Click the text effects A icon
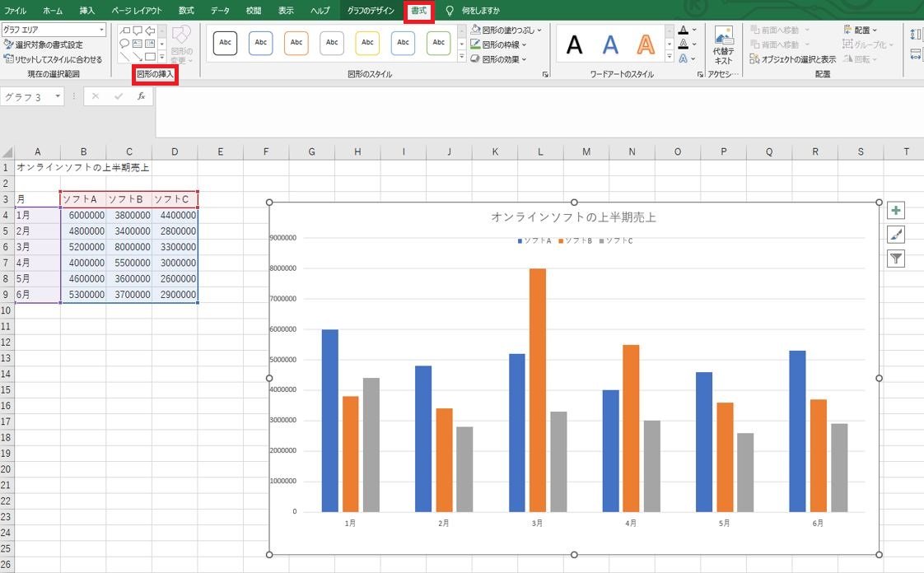This screenshot has width=924, height=573. (x=683, y=58)
